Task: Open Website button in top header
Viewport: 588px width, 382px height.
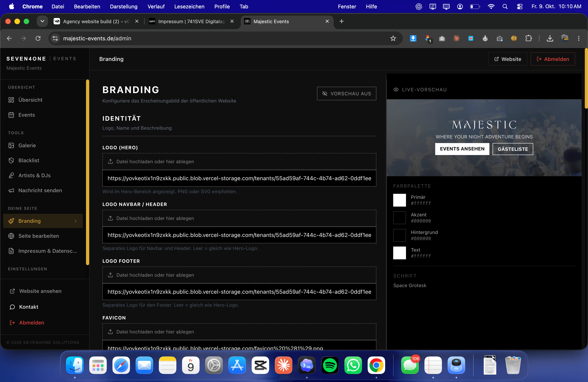Action: click(x=507, y=59)
